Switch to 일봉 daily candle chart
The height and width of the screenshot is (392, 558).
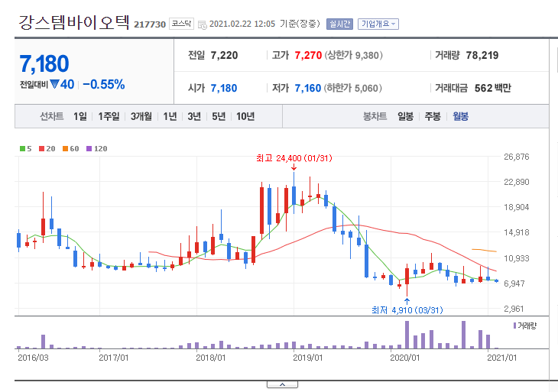405,116
